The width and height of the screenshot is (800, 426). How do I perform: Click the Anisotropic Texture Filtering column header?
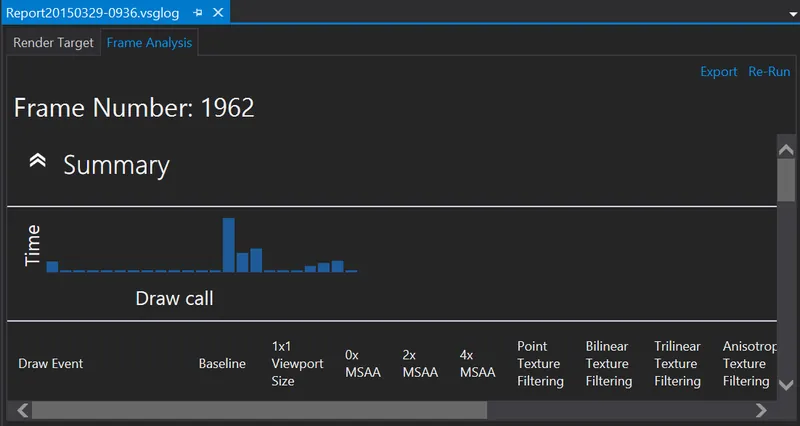tap(749, 364)
